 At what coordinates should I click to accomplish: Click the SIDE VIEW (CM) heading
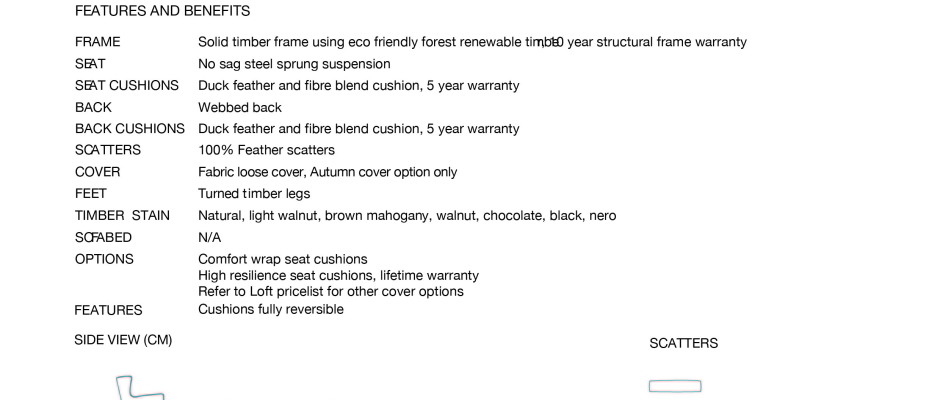(x=123, y=340)
